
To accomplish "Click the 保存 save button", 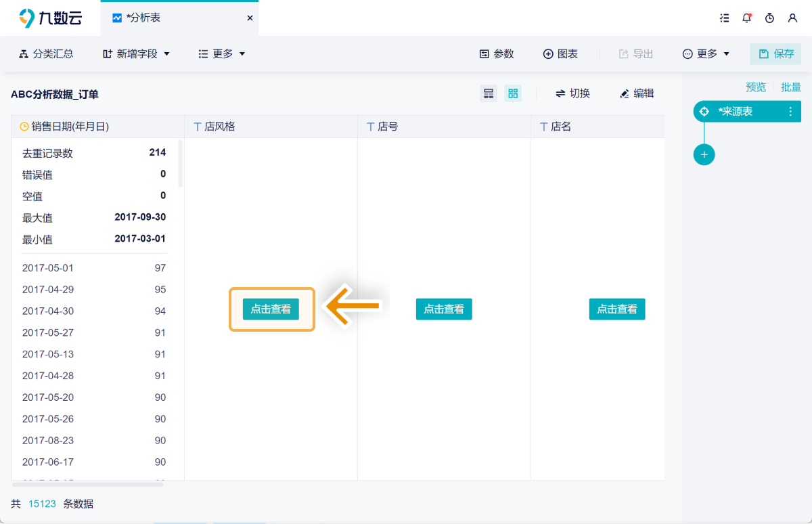I will click(775, 54).
